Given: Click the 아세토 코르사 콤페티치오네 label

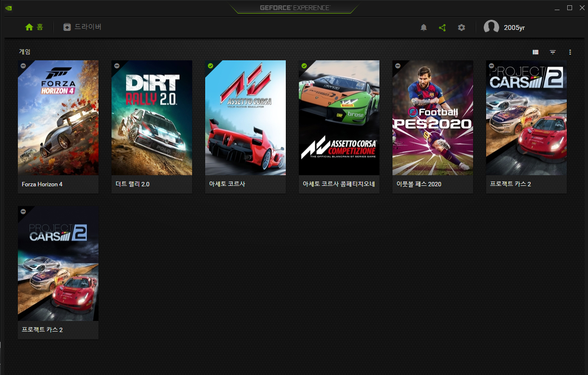Looking at the screenshot, I should tap(339, 184).
